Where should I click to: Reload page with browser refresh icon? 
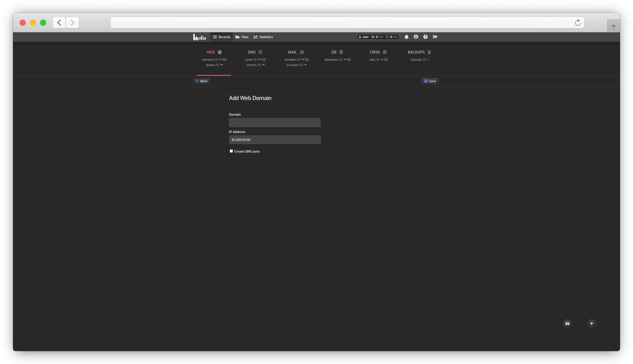578,23
